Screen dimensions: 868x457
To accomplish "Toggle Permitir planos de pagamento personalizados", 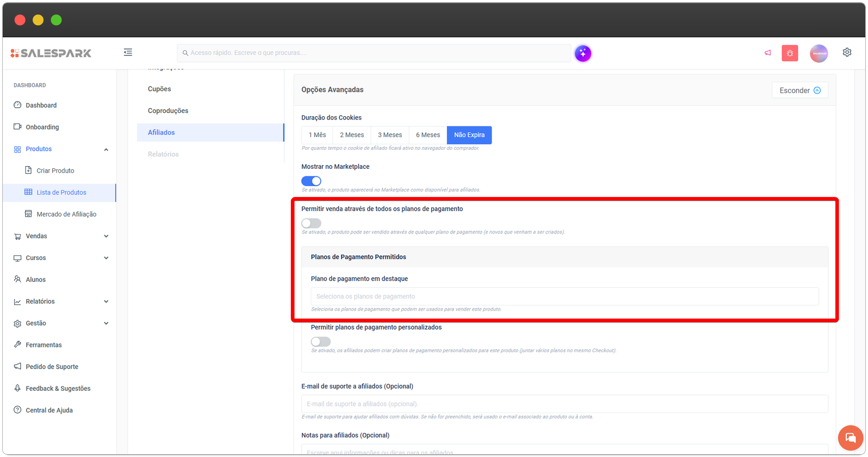I will pos(321,342).
